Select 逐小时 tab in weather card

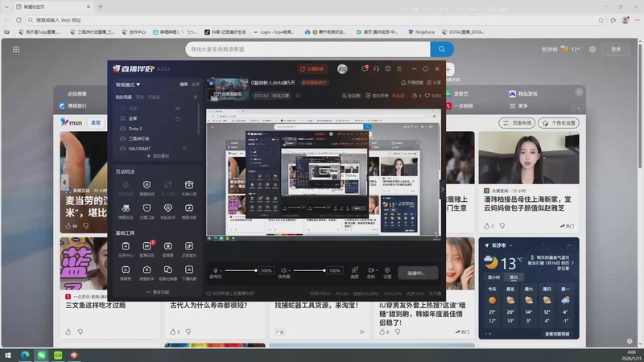[493, 278]
